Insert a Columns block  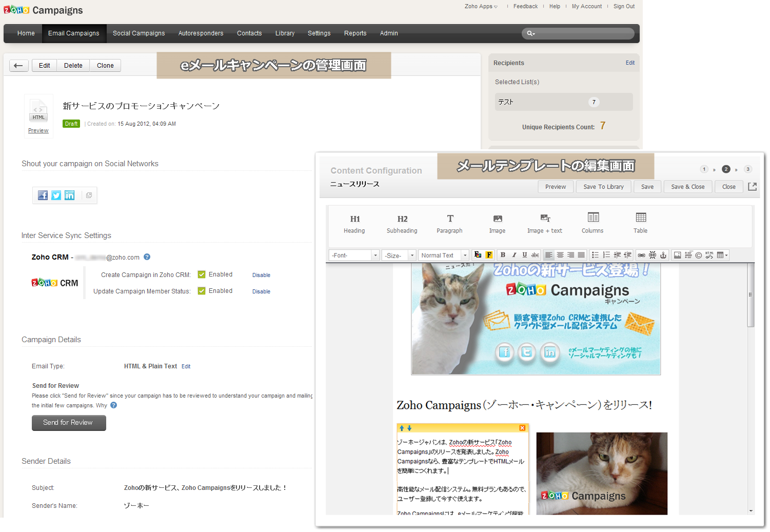coord(593,224)
